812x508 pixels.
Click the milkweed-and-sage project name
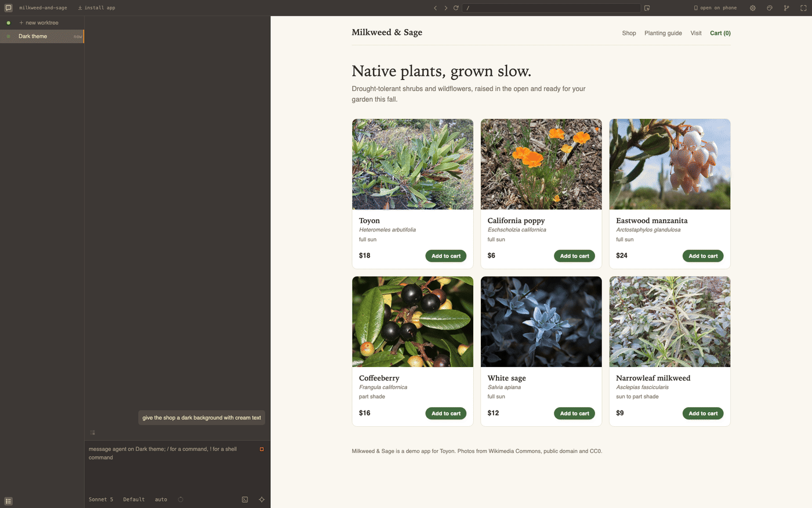43,8
